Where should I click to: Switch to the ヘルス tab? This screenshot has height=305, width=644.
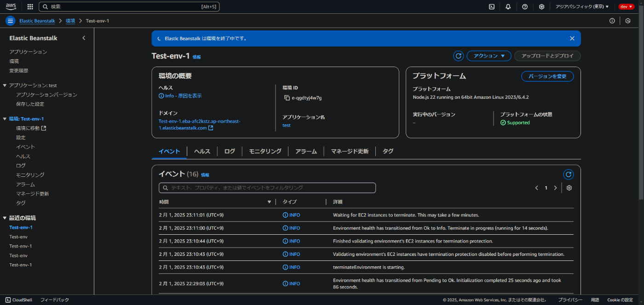202,151
